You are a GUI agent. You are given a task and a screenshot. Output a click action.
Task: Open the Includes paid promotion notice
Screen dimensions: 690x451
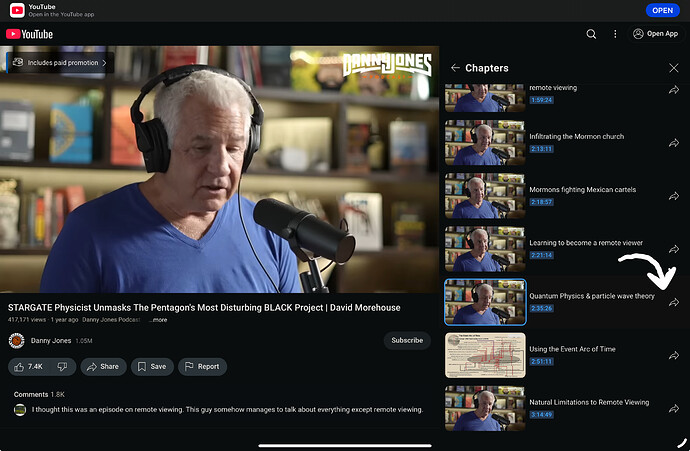coord(60,62)
